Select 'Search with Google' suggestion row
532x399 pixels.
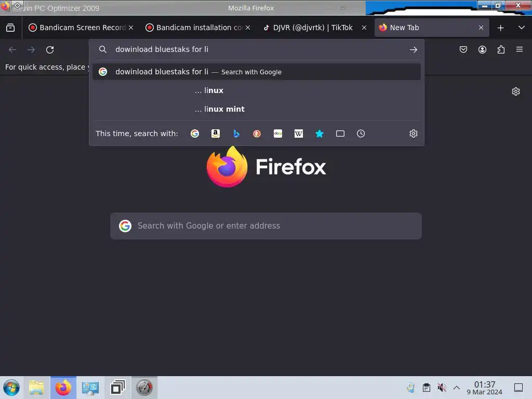pyautogui.click(x=257, y=72)
